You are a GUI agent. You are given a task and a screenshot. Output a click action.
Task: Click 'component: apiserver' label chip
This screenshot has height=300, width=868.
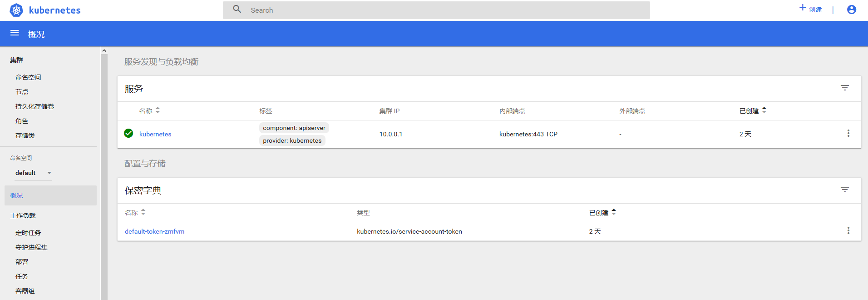click(x=294, y=128)
